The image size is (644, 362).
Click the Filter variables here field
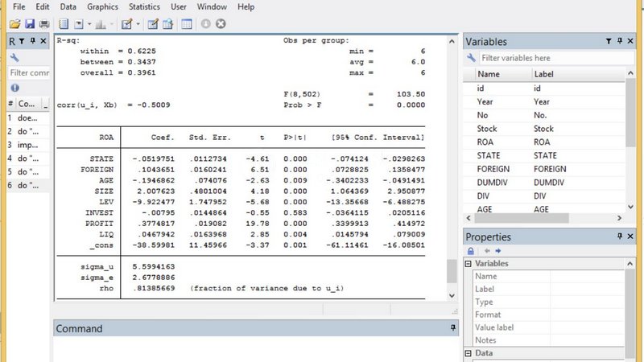(x=556, y=58)
